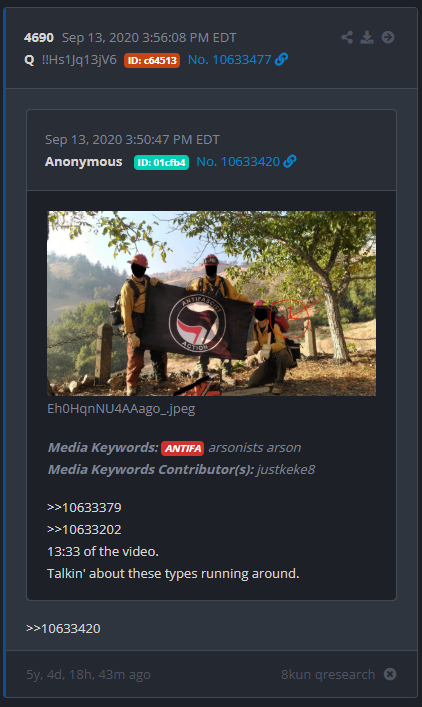Viewport: 422px width, 707px height.
Task: Select the orange ID: c64513 badge
Action: [152, 60]
